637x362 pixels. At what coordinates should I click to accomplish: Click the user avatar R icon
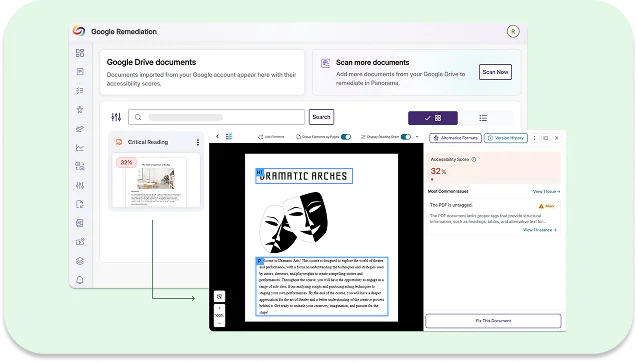[513, 31]
